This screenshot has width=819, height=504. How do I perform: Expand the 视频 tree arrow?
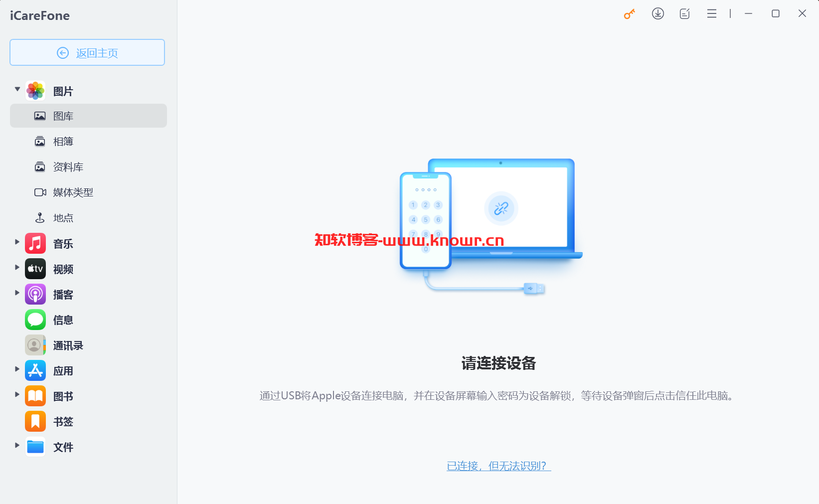pyautogui.click(x=17, y=267)
